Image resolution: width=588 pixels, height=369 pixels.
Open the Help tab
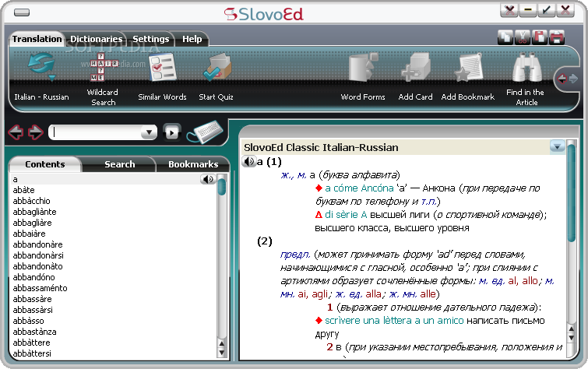coord(192,39)
